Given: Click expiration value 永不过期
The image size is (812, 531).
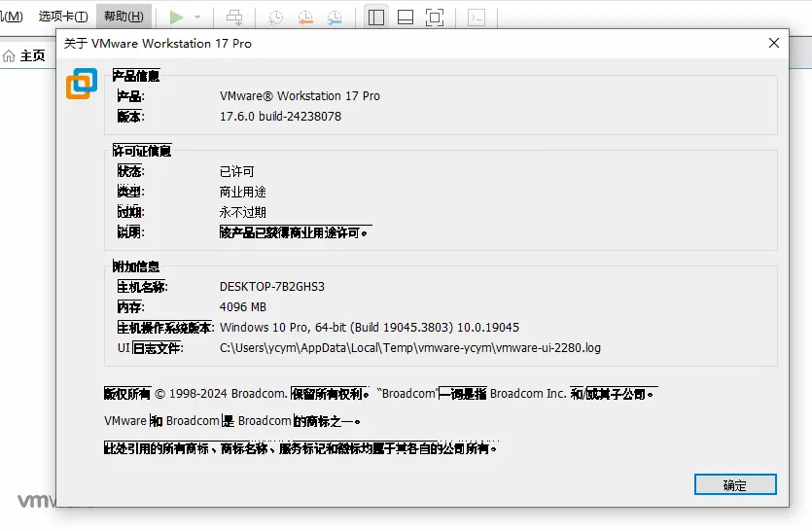Looking at the screenshot, I should (242, 212).
